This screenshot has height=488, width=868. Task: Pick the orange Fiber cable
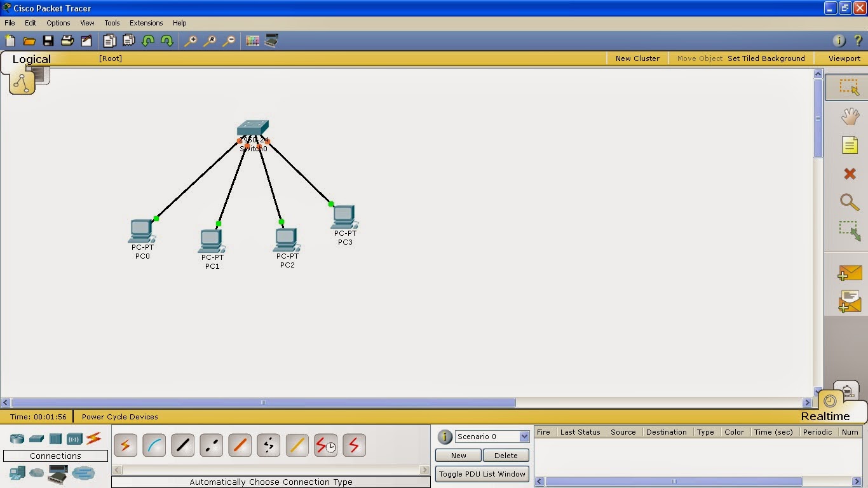[x=240, y=445]
